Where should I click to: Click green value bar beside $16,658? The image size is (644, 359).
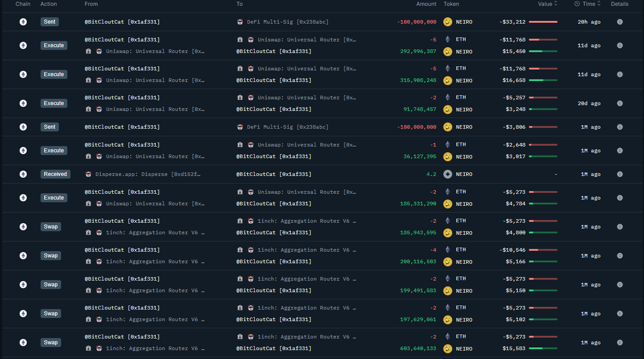click(x=543, y=81)
